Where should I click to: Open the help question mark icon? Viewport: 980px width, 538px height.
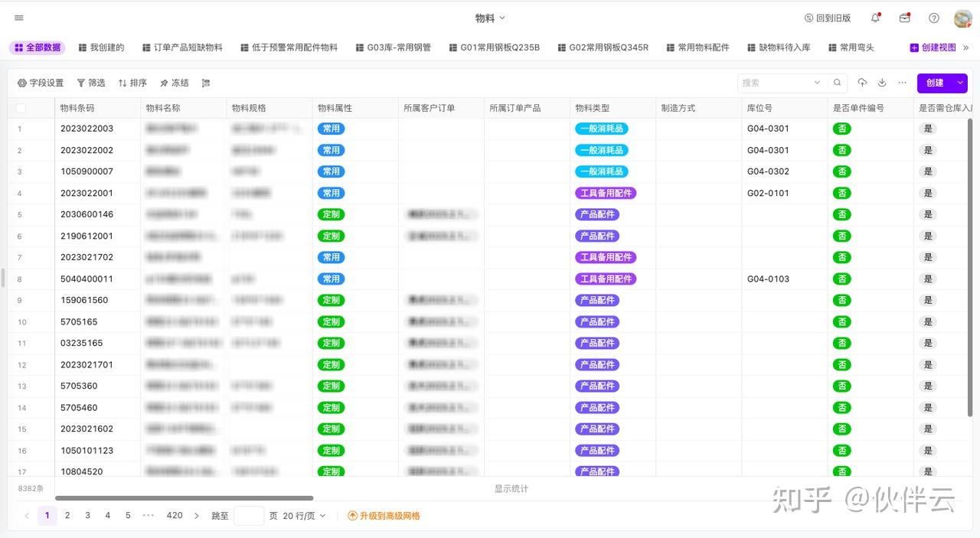[933, 17]
